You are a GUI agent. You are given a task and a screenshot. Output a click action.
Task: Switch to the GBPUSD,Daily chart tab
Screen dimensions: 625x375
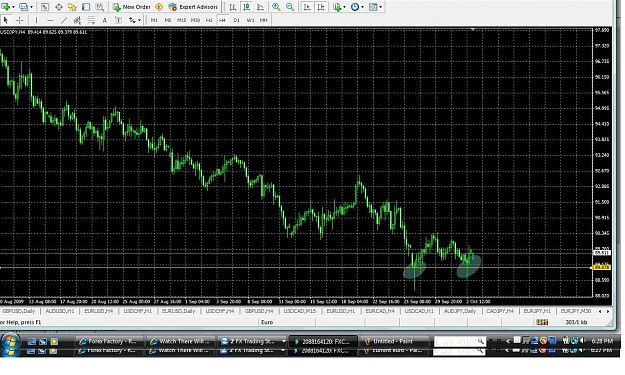point(19,311)
